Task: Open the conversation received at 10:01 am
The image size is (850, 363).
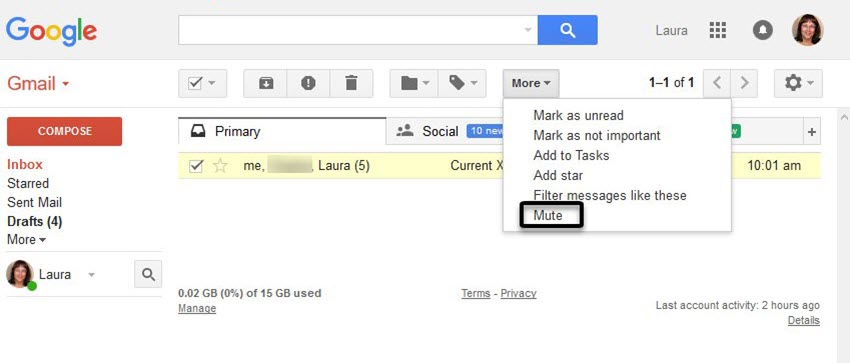Action: [499, 166]
